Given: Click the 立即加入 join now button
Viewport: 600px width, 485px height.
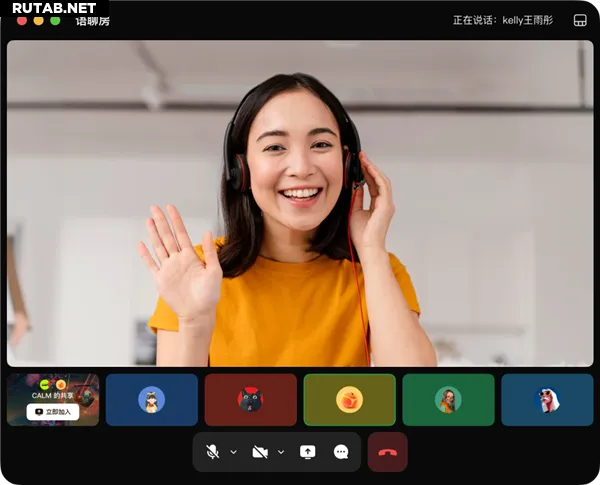Looking at the screenshot, I should [x=53, y=411].
